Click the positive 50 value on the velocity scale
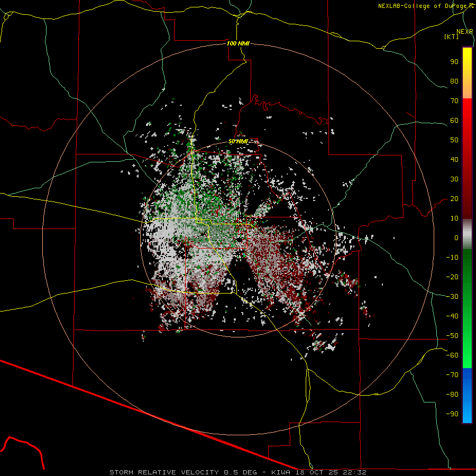This screenshot has height=476, width=476. coord(454,140)
